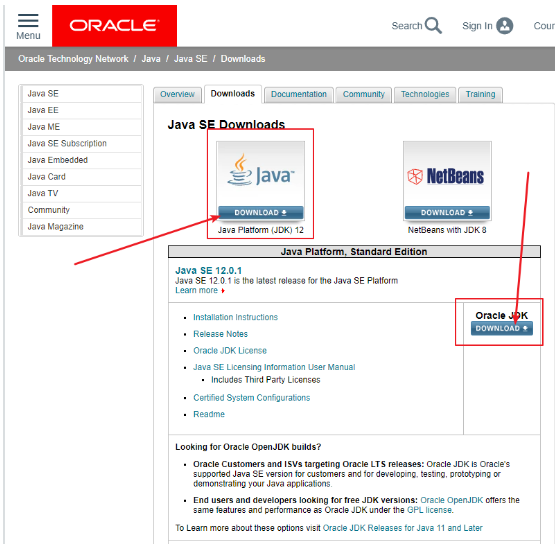
Task: Click the Java SE breadcrumb link
Action: (x=190, y=59)
